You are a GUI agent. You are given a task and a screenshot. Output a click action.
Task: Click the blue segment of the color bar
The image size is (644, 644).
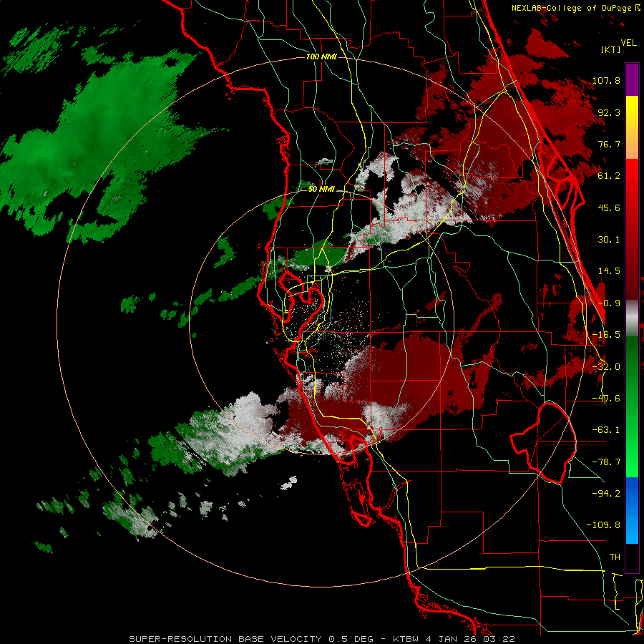[632, 510]
